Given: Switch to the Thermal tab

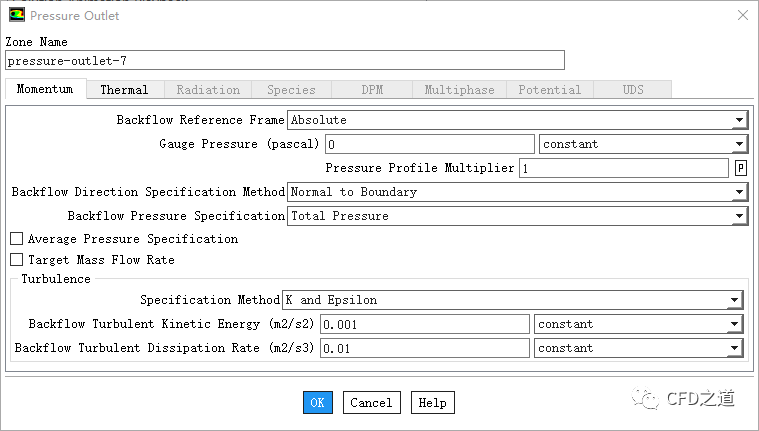Looking at the screenshot, I should click(x=124, y=90).
